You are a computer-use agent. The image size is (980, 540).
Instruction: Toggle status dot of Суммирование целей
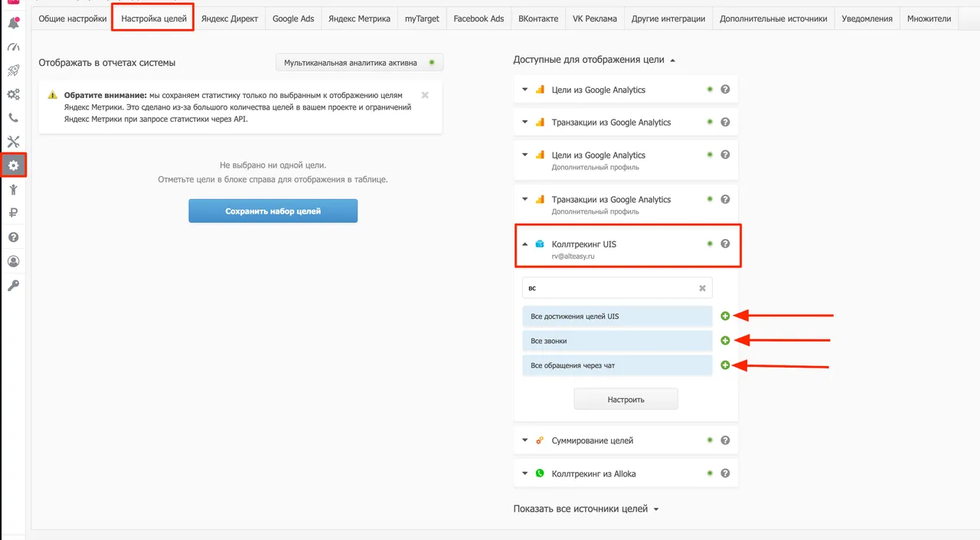(x=710, y=440)
